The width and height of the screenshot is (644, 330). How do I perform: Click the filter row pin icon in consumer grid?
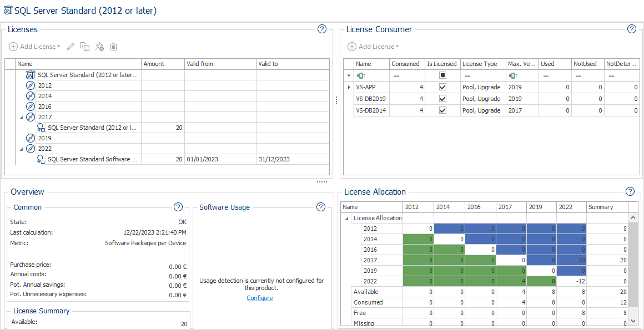(x=349, y=75)
